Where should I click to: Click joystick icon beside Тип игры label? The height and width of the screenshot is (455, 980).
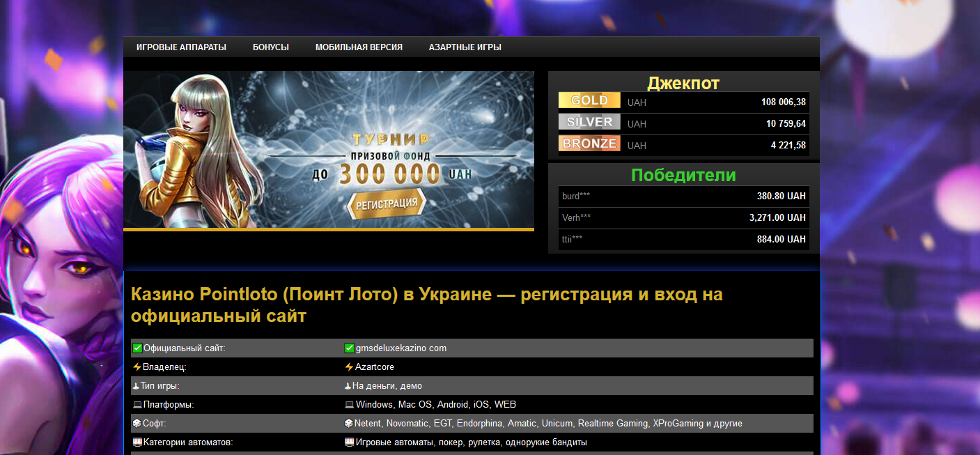[x=136, y=385]
